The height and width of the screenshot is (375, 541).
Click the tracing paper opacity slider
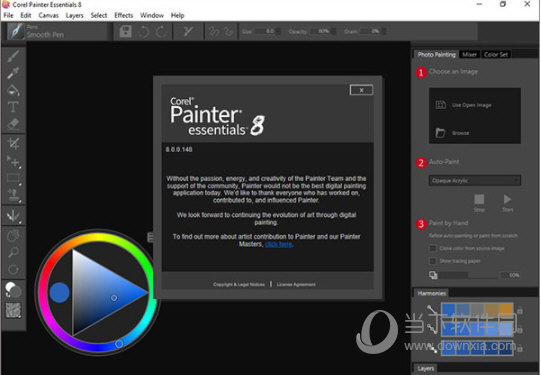(469, 275)
